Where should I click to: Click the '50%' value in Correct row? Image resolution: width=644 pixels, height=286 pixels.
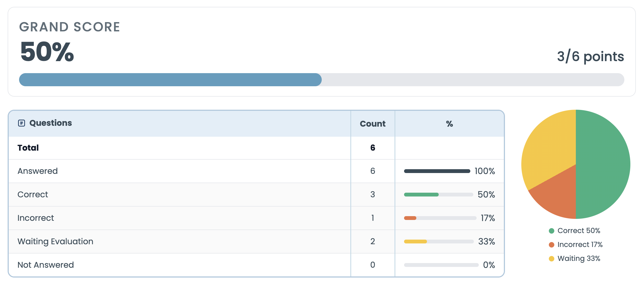point(486,195)
